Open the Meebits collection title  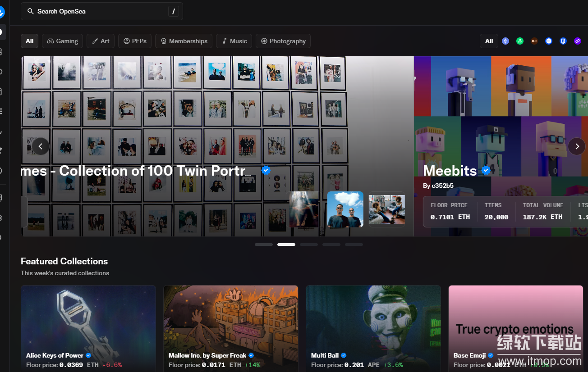pos(450,171)
